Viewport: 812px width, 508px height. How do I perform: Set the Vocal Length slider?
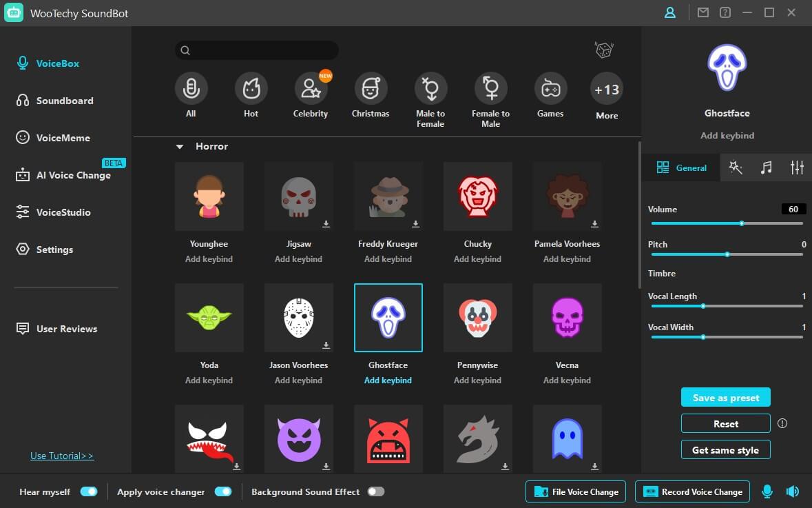click(727, 306)
